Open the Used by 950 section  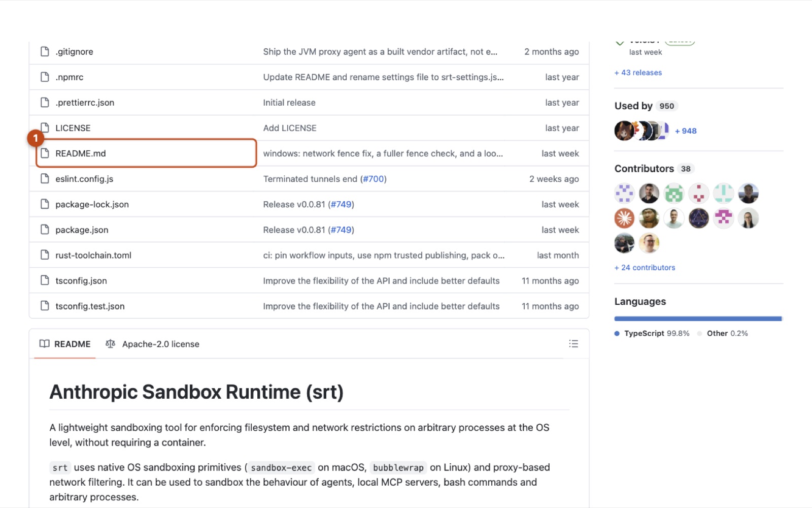[x=646, y=106]
